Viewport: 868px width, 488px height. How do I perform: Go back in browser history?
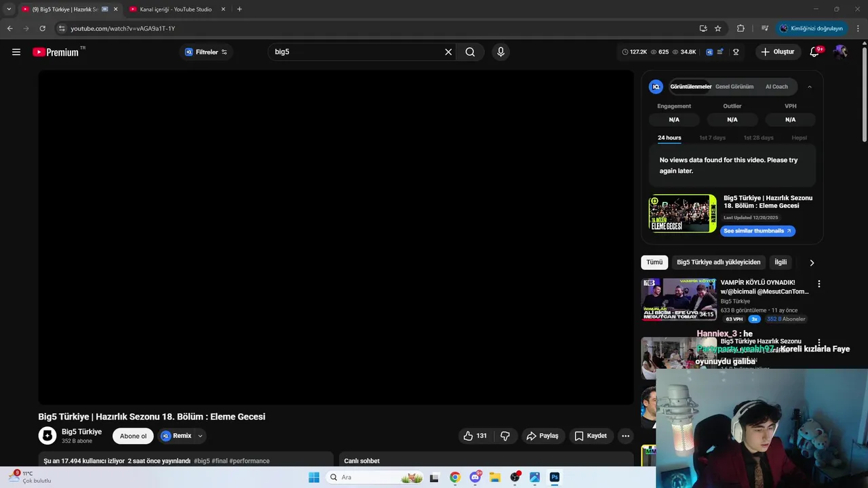tap(9, 28)
